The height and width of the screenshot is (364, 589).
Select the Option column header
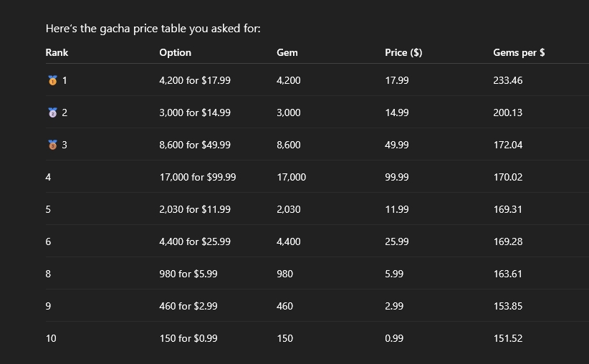tap(175, 52)
